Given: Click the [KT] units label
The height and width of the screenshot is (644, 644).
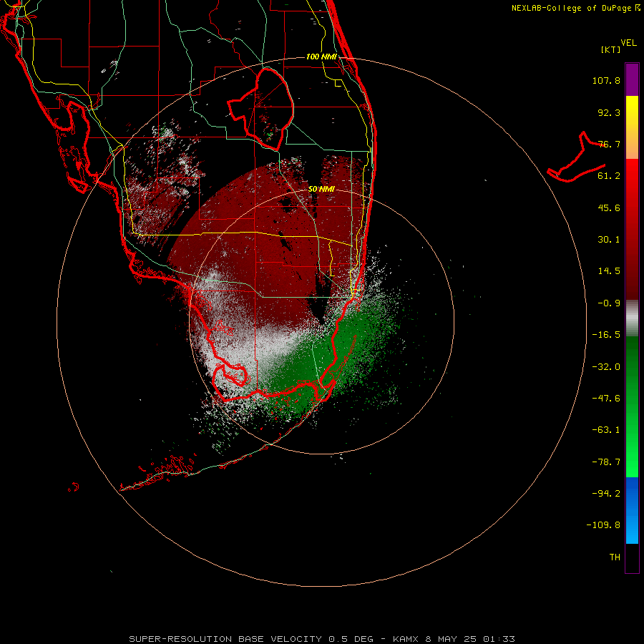Looking at the screenshot, I should (611, 49).
